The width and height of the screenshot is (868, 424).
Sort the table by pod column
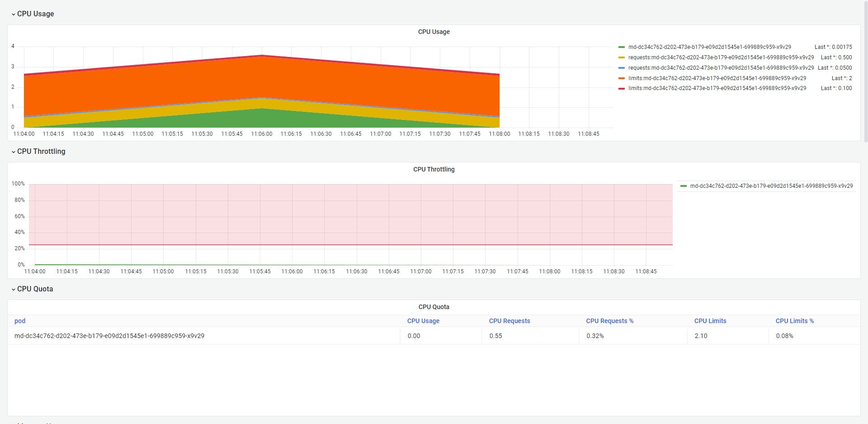pyautogui.click(x=20, y=321)
